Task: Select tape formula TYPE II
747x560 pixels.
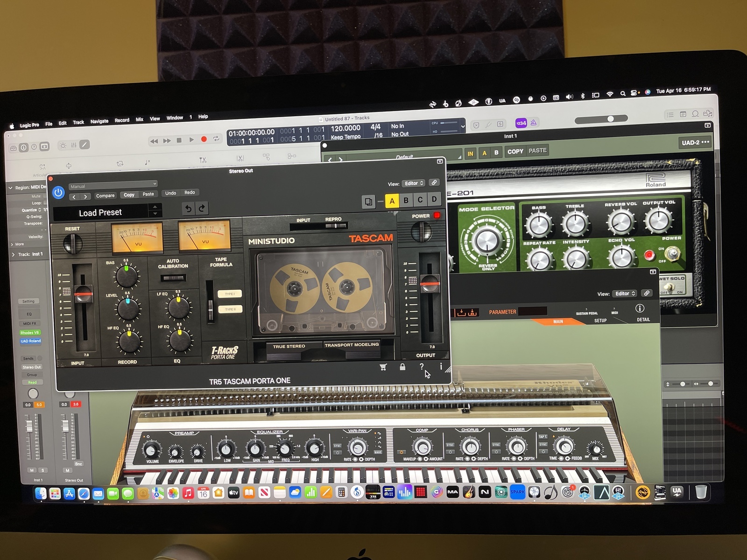Action: click(230, 309)
